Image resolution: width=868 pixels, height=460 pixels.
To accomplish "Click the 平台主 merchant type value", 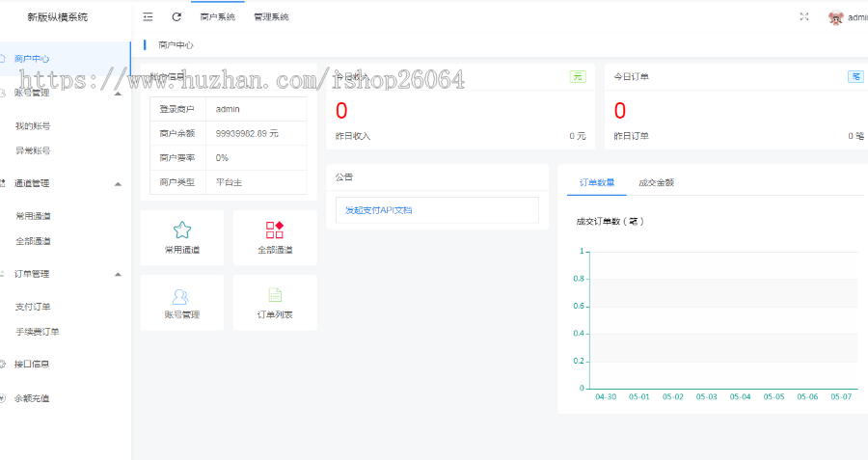I will [229, 182].
